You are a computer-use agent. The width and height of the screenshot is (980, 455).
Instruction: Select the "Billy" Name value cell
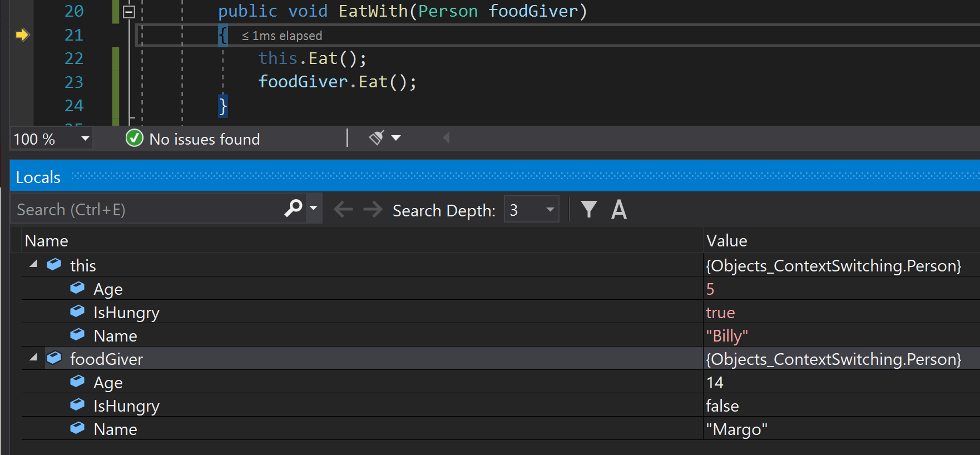726,336
